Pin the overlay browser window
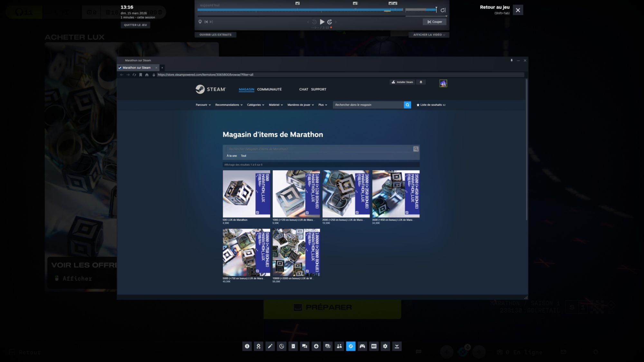Image resolution: width=644 pixels, height=362 pixels. 511,60
